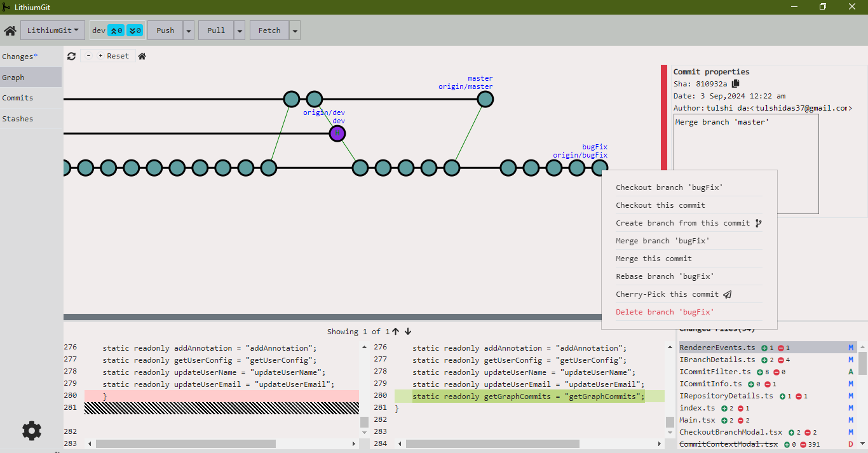
Task: Open settings via the gear icon
Action: 32,431
